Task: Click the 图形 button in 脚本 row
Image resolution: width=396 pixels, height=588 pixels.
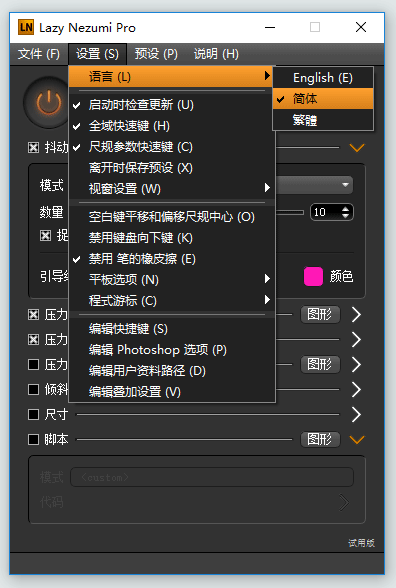Action: coord(320,439)
